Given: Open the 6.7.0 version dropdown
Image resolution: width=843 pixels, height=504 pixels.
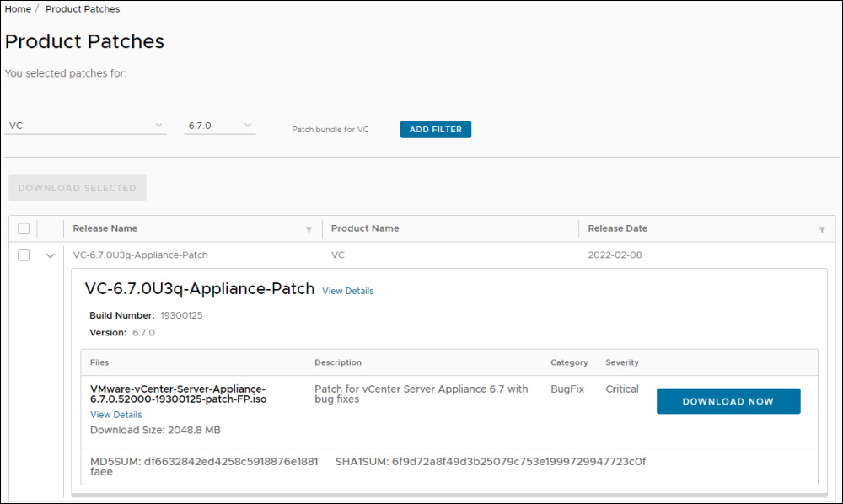Looking at the screenshot, I should click(x=219, y=126).
